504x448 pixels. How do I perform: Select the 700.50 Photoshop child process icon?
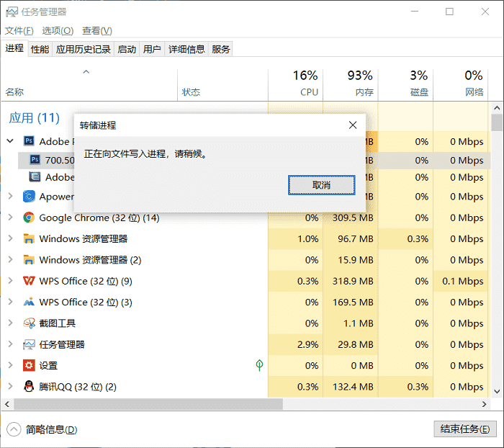tap(35, 159)
